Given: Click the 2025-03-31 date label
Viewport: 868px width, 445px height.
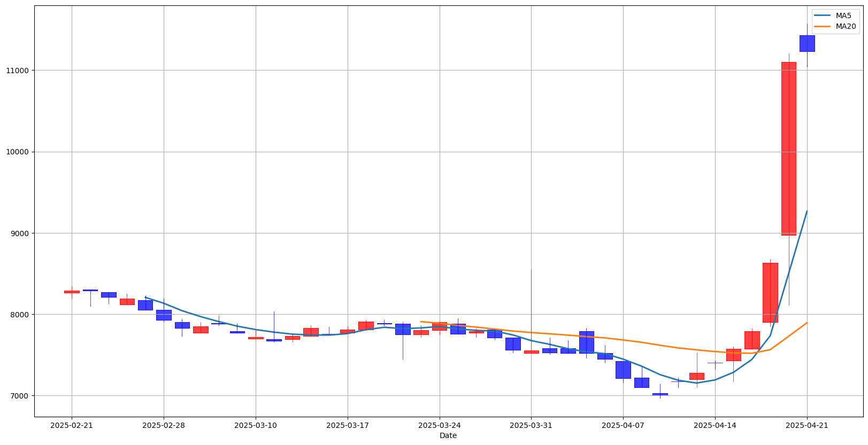Looking at the screenshot, I should (x=531, y=425).
